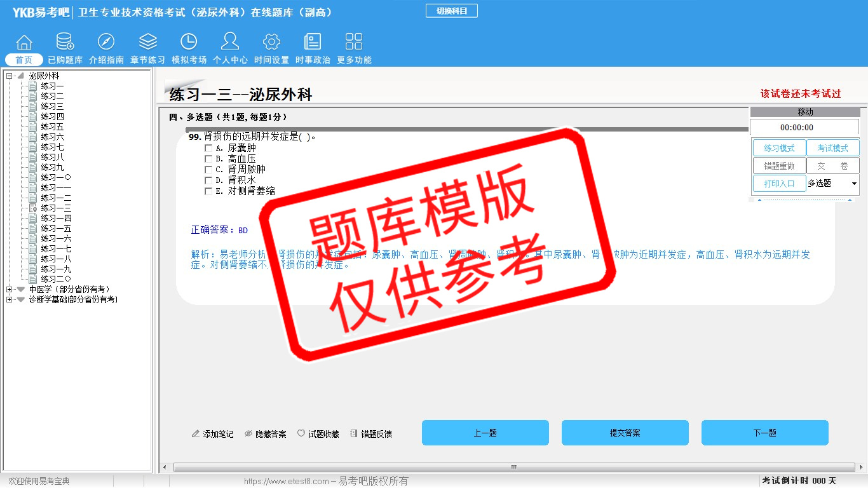Check option B 高血压
This screenshot has width=868, height=488.
(x=208, y=159)
